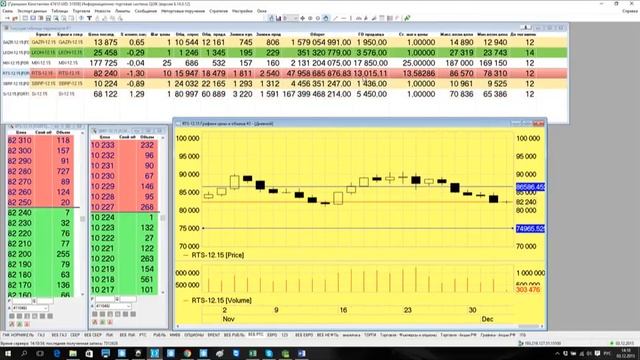This screenshot has height=360, width=640.
Task: Click the crosshair tool in the chart toolbar
Action: point(302,18)
